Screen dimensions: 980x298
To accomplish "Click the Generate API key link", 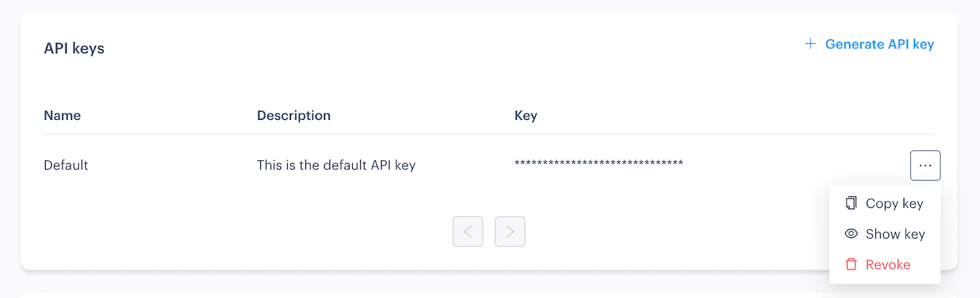I will (x=869, y=44).
